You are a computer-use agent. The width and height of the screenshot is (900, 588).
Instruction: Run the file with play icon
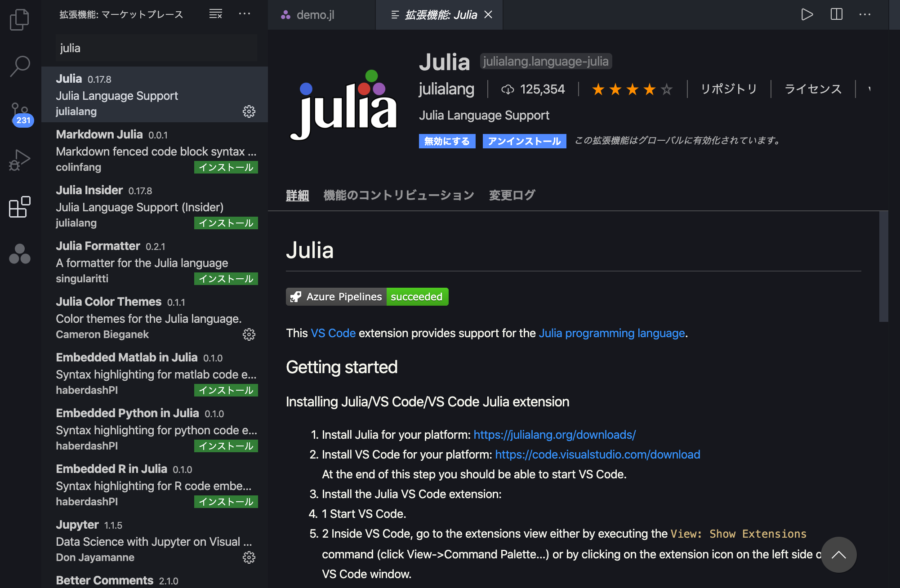pyautogui.click(x=807, y=14)
